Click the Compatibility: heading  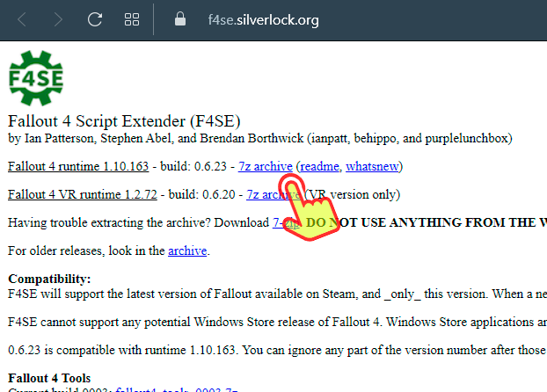click(49, 279)
